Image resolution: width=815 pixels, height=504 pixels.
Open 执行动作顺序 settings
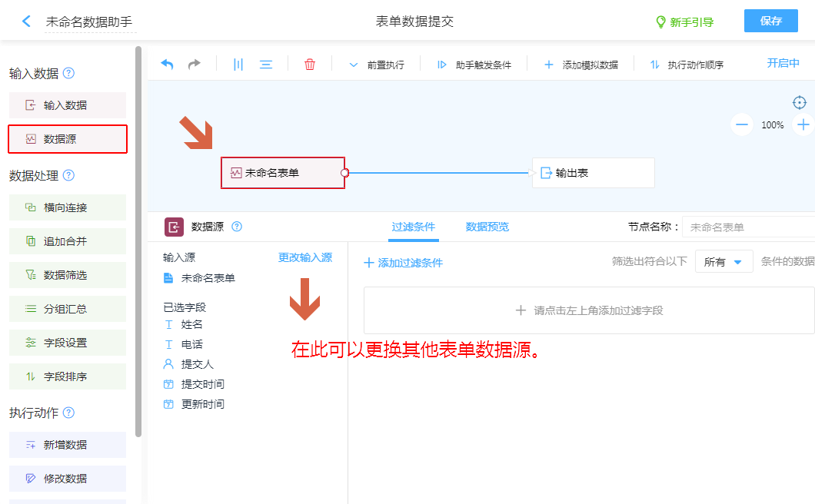[x=687, y=65]
